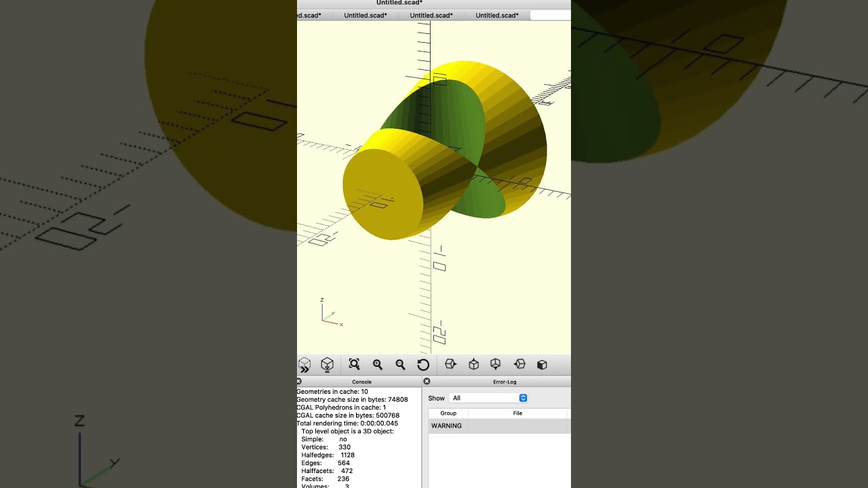Click 'Total rendering time: 0:00:00.045' line
The height and width of the screenshot is (488, 868).
(x=347, y=423)
